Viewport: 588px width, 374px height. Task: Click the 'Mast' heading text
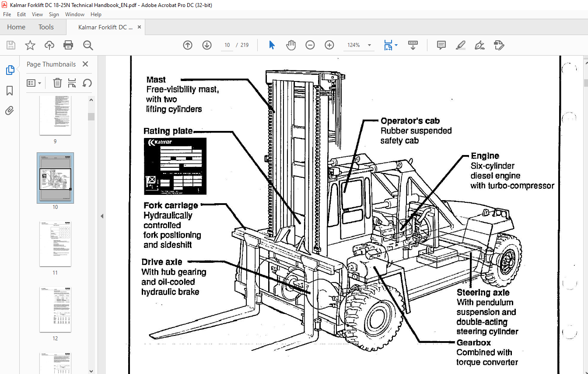(156, 80)
